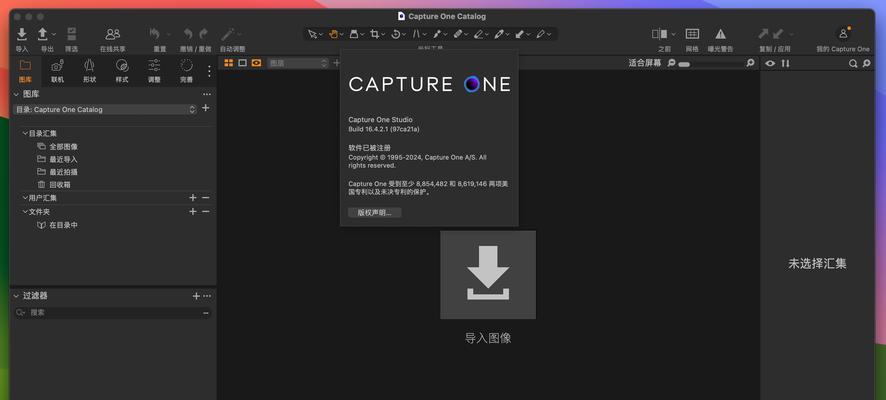Collapse the 过滤器 panel section
Image resolution: width=886 pixels, height=400 pixels.
pyautogui.click(x=16, y=295)
